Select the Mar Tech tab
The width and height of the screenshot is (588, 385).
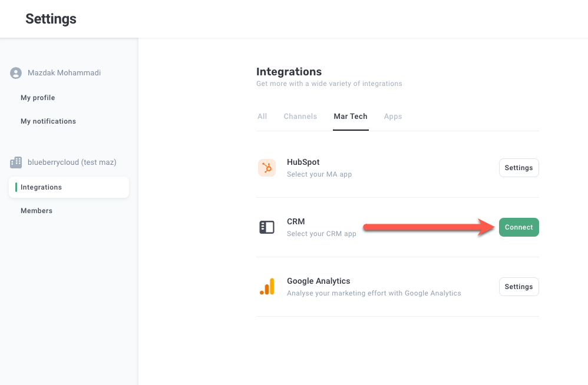351,117
